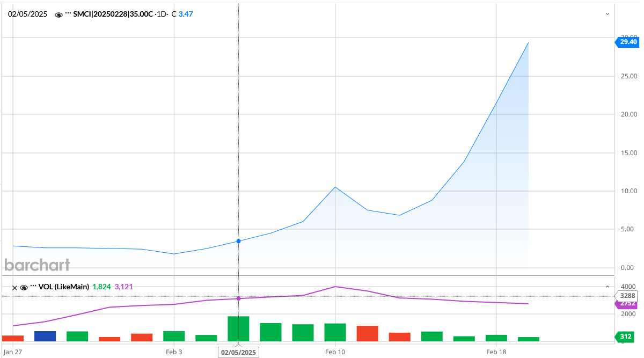Click the Feb 10 label on time axis
Viewport: 644px width, 358px height.
pos(335,352)
